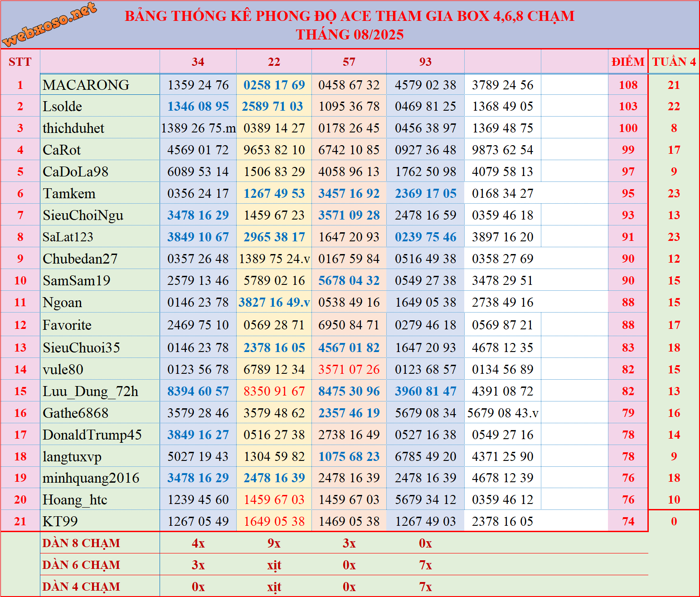
Task: Select the Tamkem name cell
Action: (x=69, y=194)
